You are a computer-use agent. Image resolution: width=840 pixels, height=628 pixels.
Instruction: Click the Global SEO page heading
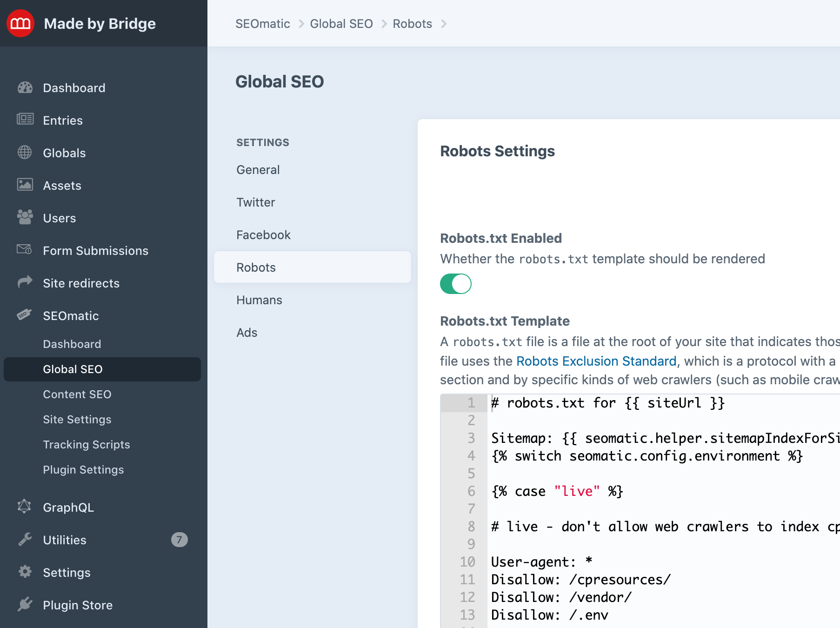click(x=280, y=81)
